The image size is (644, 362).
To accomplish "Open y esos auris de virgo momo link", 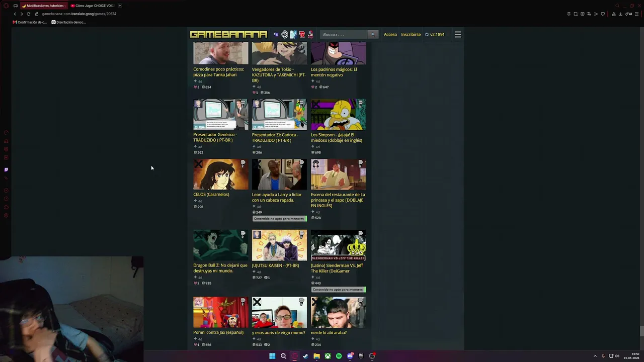I will click(x=278, y=332).
